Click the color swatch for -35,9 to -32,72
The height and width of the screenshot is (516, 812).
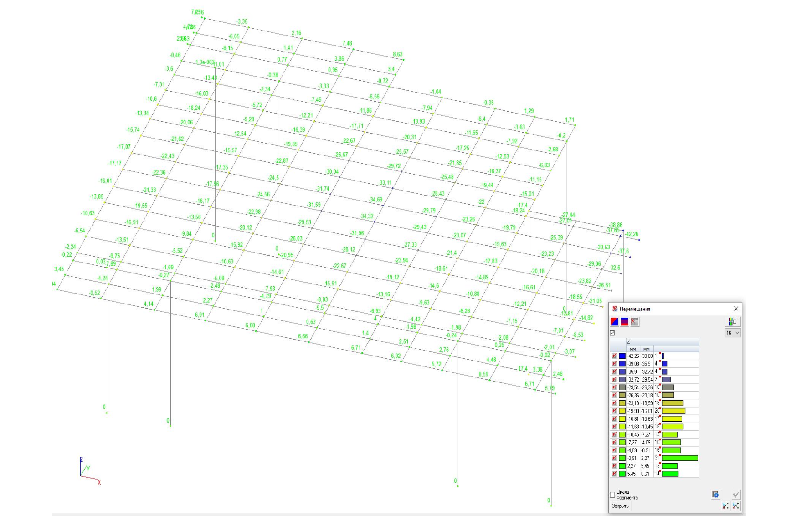click(x=622, y=372)
